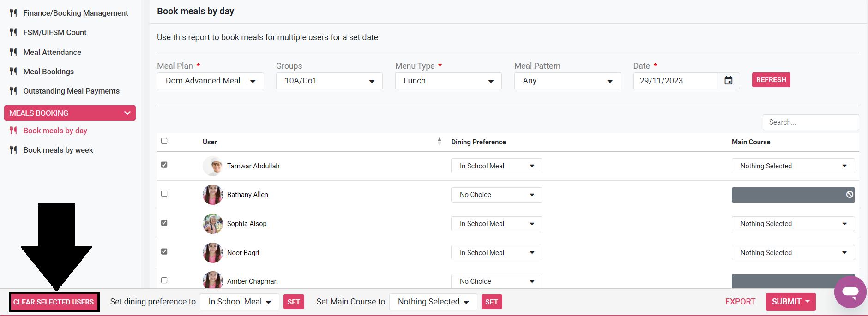Uncheck the Tamwar Abdullah checkbox
Screen dimensions: 868x316
click(x=164, y=165)
